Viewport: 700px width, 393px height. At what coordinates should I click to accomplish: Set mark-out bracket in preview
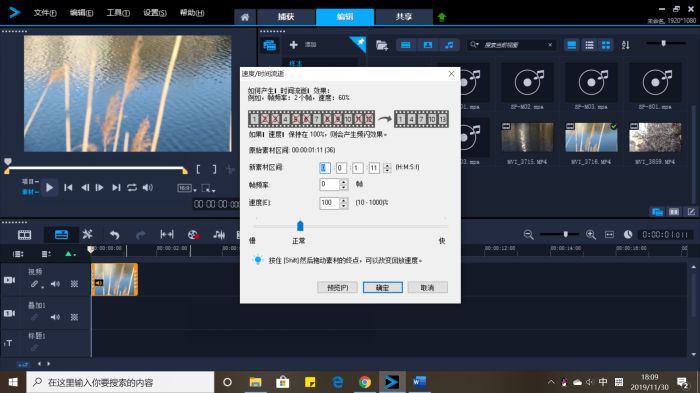click(x=214, y=169)
